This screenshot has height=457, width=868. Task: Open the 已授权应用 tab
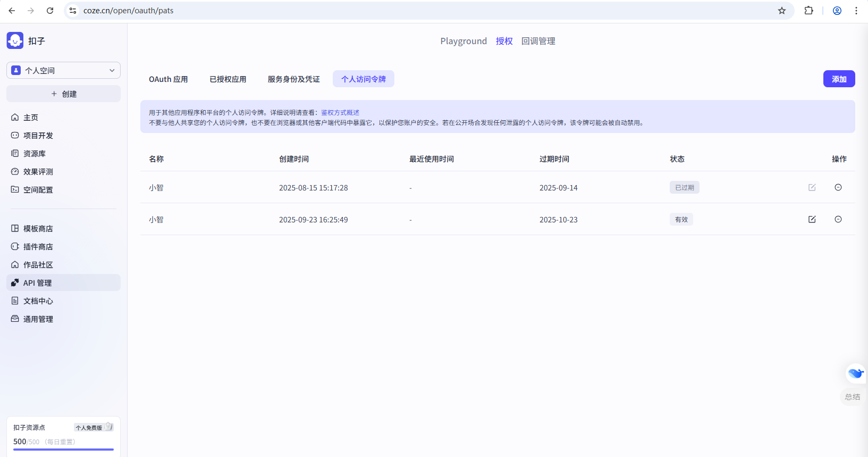click(x=228, y=79)
